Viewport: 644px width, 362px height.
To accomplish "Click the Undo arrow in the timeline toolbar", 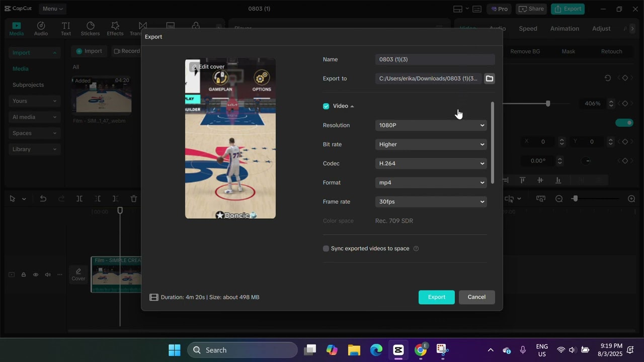I will pyautogui.click(x=43, y=199).
